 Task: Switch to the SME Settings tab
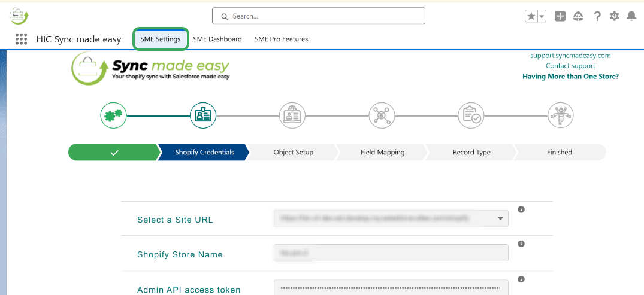[x=160, y=39]
